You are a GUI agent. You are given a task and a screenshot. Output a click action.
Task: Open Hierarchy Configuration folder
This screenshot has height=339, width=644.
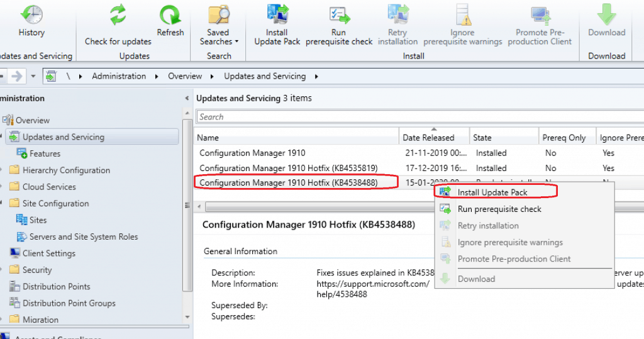click(x=66, y=170)
